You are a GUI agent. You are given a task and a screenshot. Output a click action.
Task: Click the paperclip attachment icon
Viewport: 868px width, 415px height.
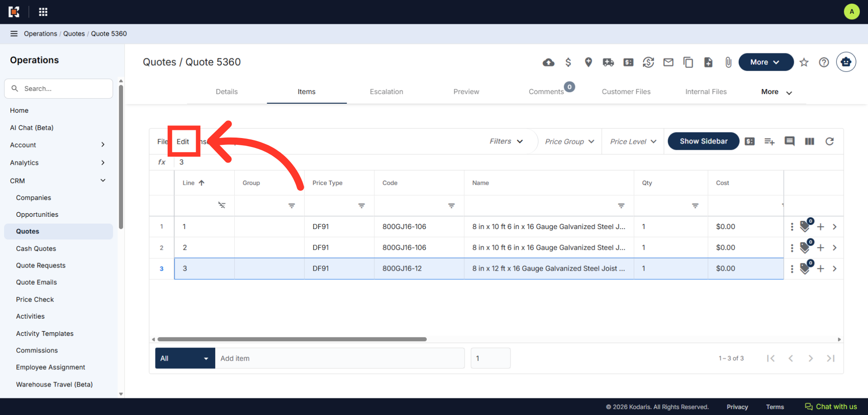[x=728, y=62]
